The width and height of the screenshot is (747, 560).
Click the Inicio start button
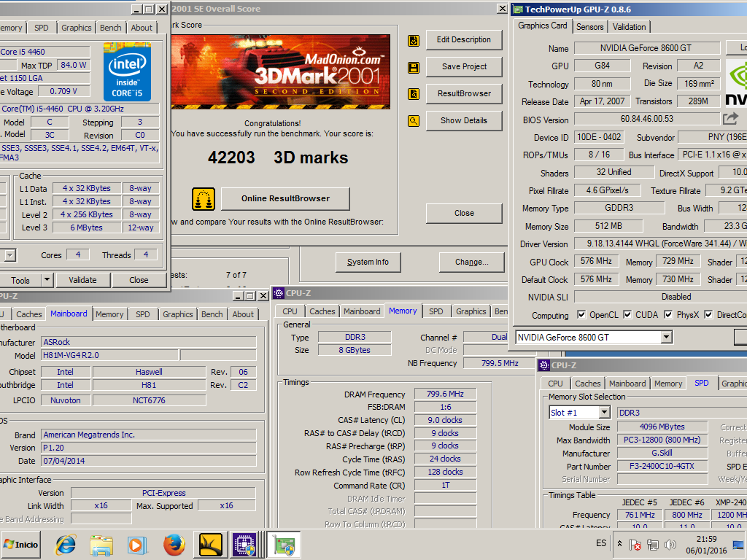click(x=21, y=544)
